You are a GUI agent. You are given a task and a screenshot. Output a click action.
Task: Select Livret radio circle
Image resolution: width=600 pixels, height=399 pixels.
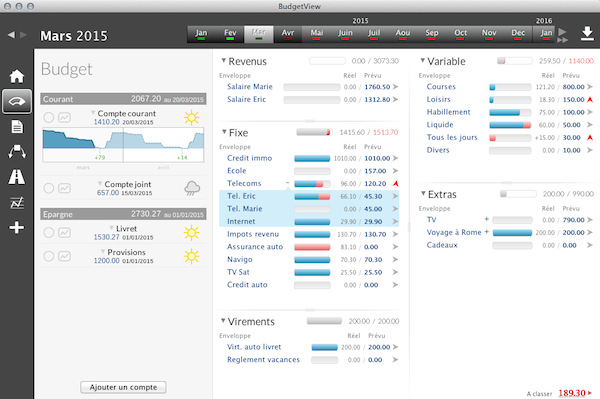pyautogui.click(x=49, y=232)
